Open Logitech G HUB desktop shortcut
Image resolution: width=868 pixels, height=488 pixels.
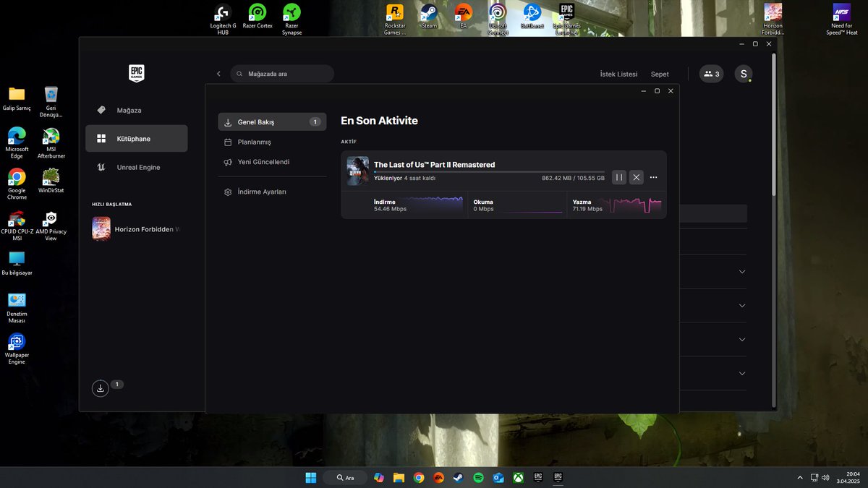coord(223,20)
